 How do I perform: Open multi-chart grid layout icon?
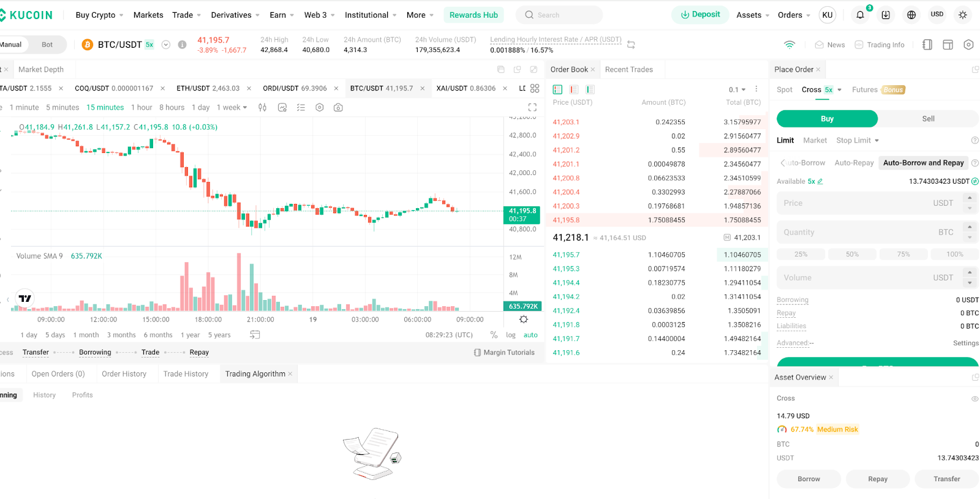[x=535, y=88]
